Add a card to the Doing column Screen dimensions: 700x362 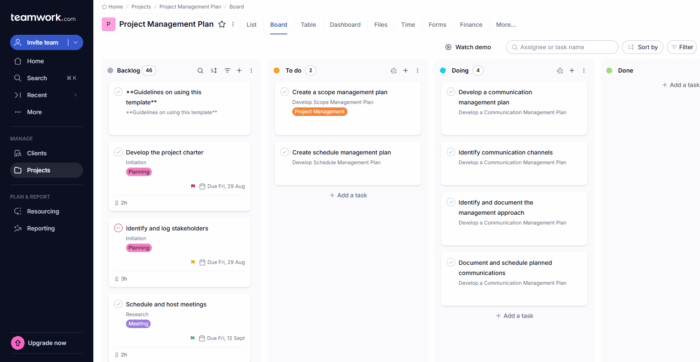coord(571,71)
